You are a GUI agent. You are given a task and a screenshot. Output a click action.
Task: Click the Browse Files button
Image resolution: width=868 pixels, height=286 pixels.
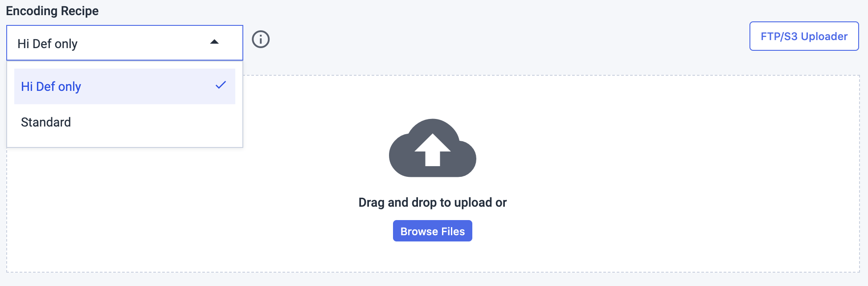[433, 231]
